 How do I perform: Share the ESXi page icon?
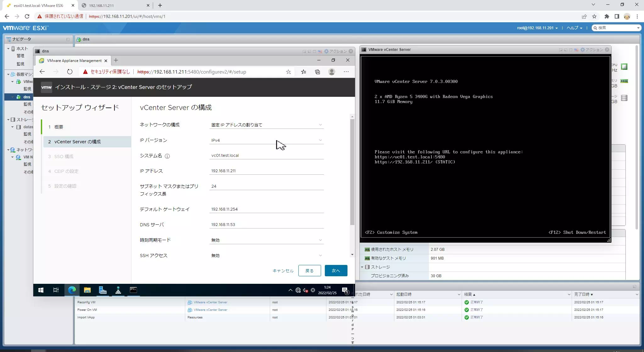[584, 16]
